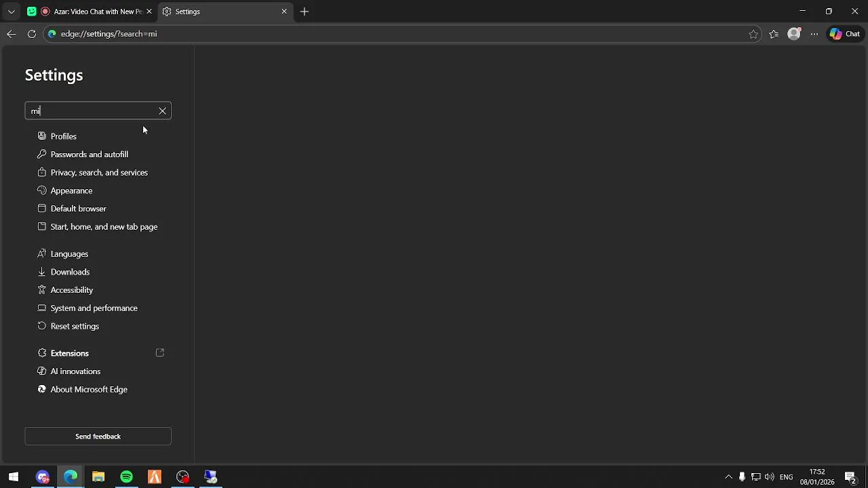Image resolution: width=868 pixels, height=488 pixels.
Task: Click the microphone tray icon
Action: click(x=742, y=477)
